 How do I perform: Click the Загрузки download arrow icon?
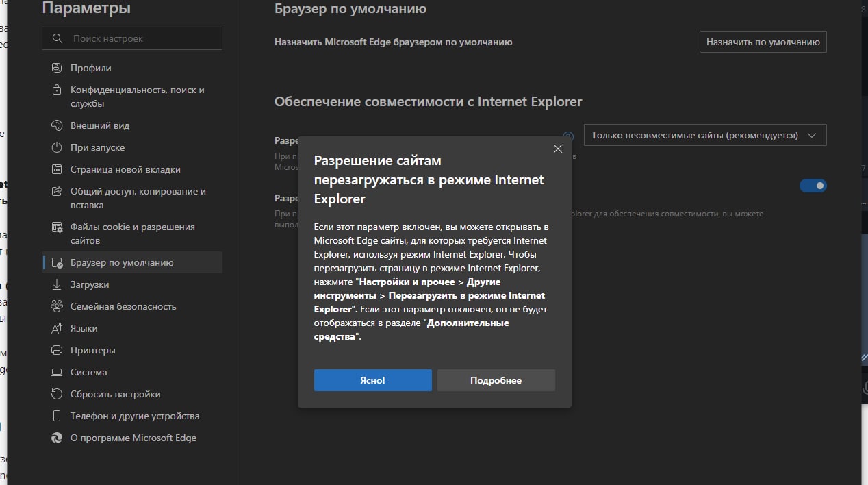point(58,284)
